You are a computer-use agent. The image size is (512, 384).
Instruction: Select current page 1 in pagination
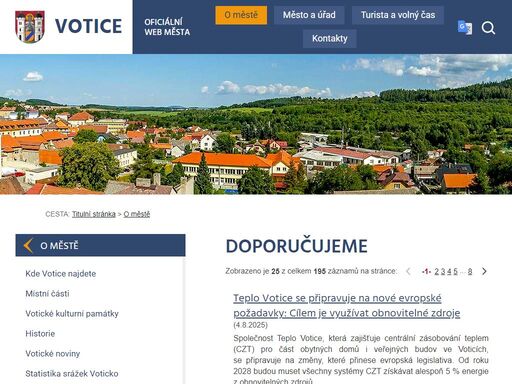tap(426, 271)
